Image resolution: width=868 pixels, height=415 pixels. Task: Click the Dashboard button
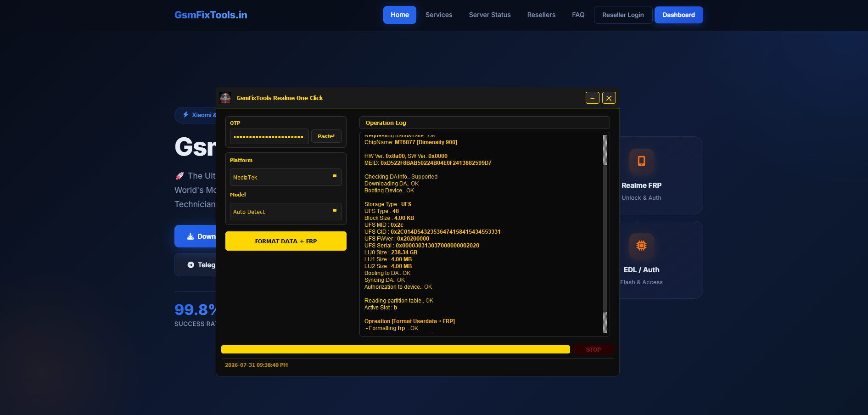[679, 15]
